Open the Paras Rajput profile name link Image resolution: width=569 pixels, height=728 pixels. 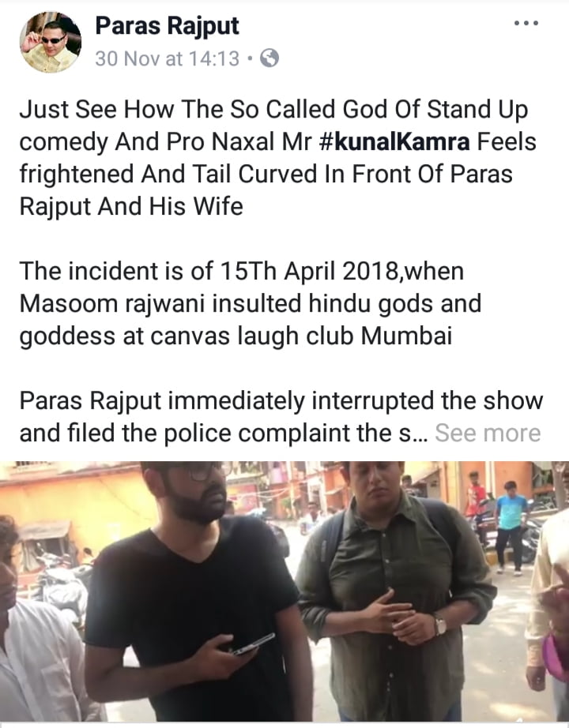click(x=167, y=26)
